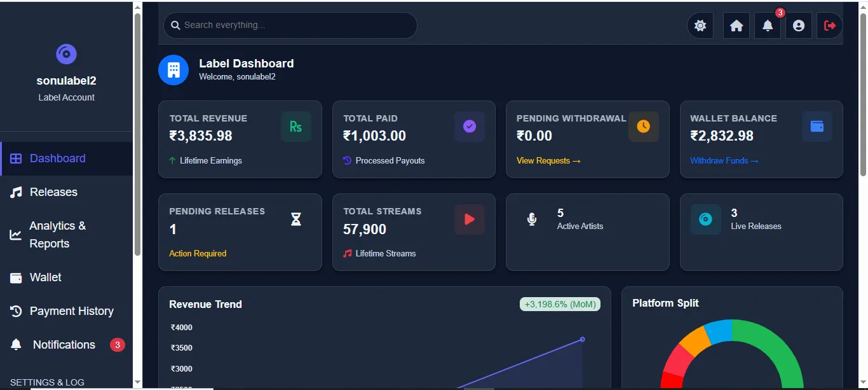This screenshot has width=868, height=390.
Task: Click the +3,198.6% (MoM) badge
Action: (x=560, y=304)
